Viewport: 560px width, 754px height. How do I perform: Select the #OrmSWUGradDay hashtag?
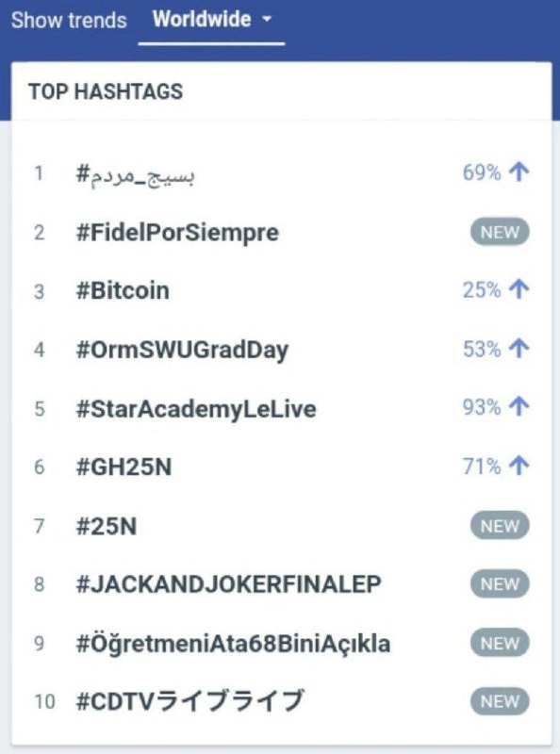click(x=182, y=350)
